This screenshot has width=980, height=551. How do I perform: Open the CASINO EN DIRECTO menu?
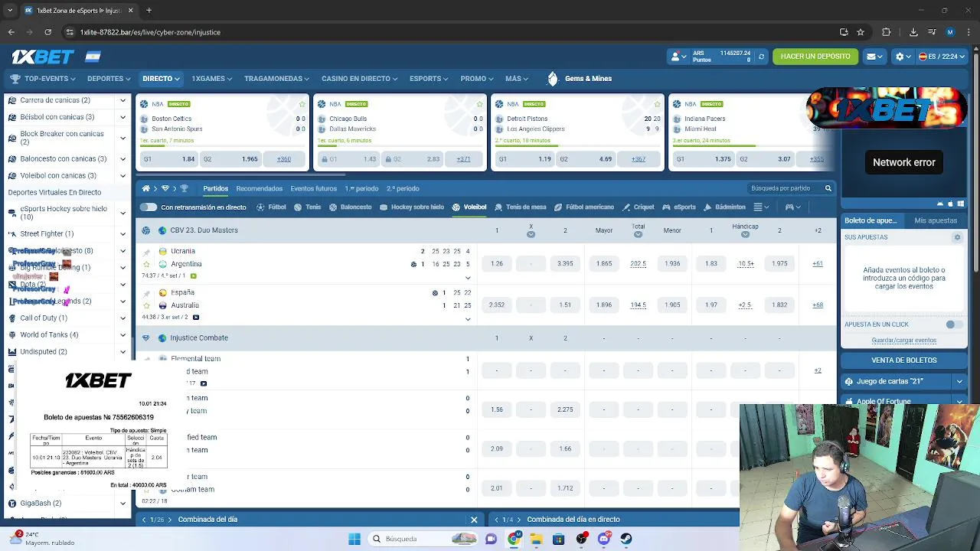pyautogui.click(x=359, y=79)
